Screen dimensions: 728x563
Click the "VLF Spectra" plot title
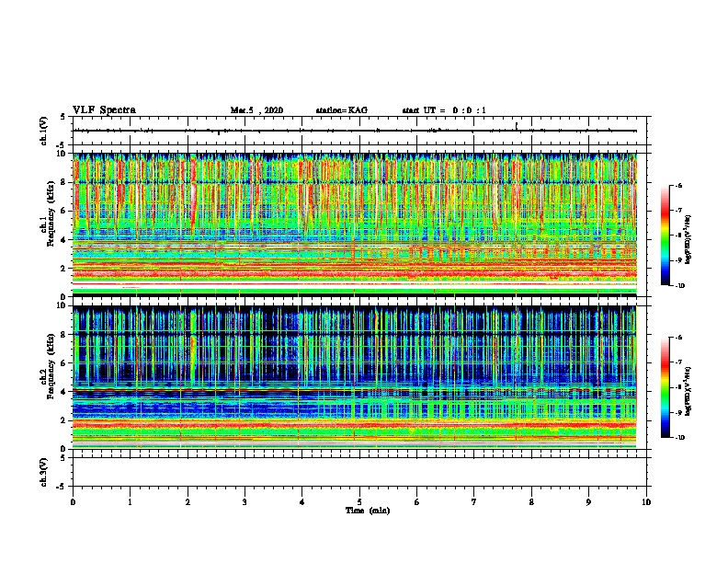pos(104,110)
